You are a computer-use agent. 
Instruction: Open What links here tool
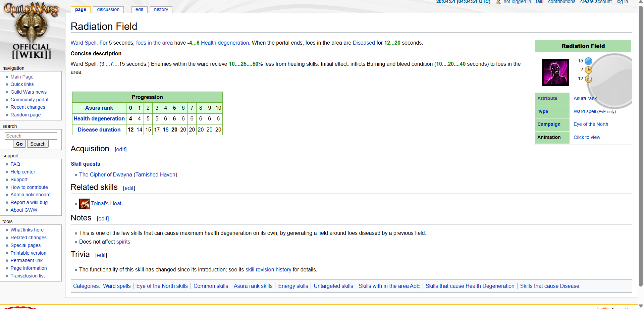tap(27, 230)
